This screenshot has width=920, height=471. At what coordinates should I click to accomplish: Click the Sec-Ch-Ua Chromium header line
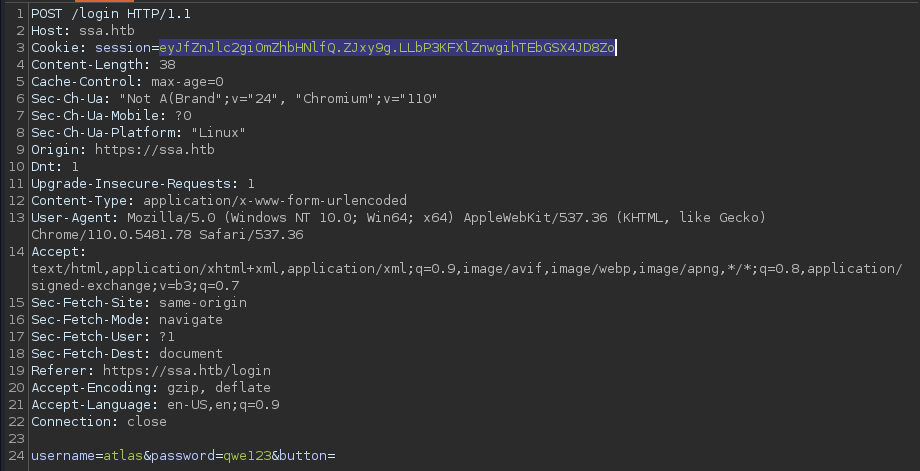pos(234,99)
